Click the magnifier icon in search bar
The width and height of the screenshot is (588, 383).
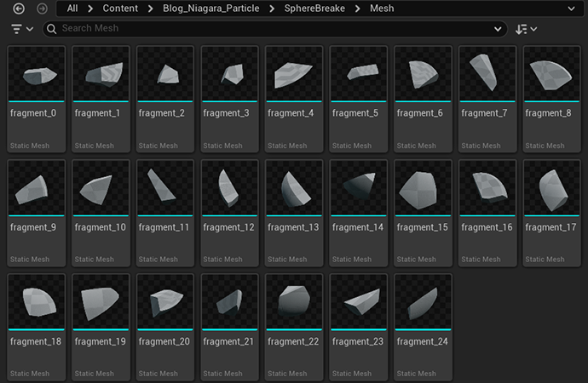[x=51, y=29]
